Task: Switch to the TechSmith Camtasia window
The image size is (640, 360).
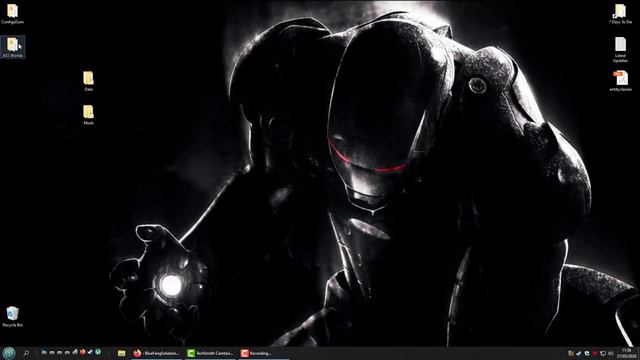Action: tap(211, 353)
